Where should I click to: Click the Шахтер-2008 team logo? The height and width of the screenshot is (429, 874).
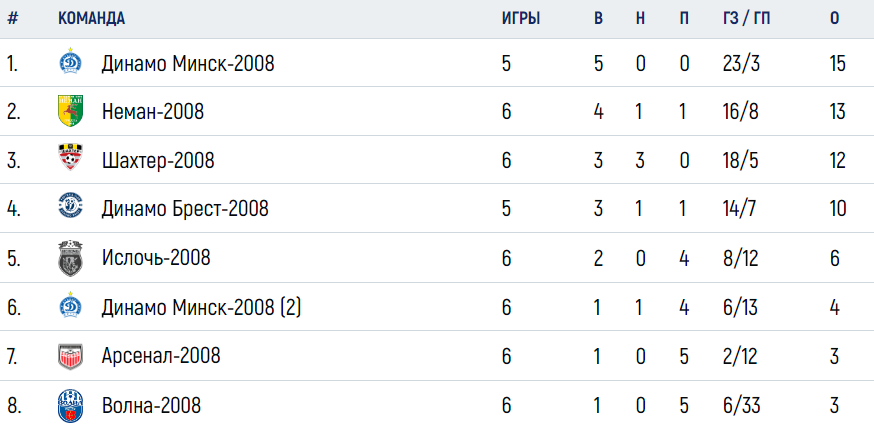coord(70,159)
